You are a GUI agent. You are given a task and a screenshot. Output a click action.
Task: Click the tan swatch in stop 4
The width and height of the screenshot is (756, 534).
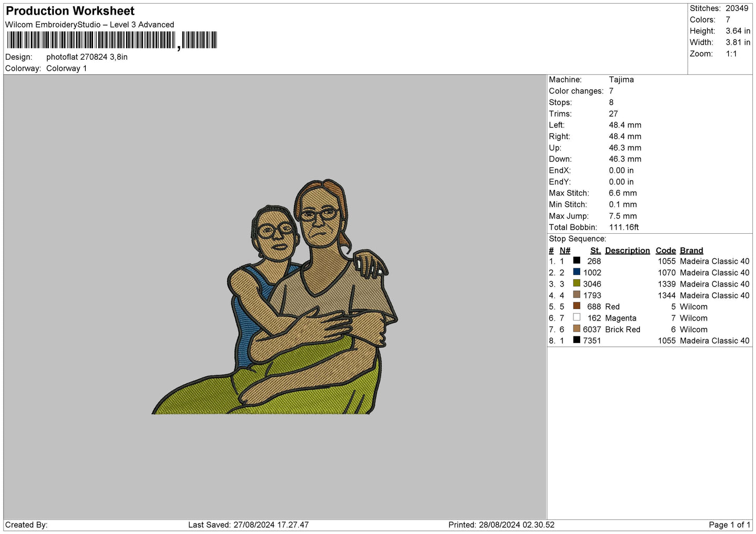point(577,294)
